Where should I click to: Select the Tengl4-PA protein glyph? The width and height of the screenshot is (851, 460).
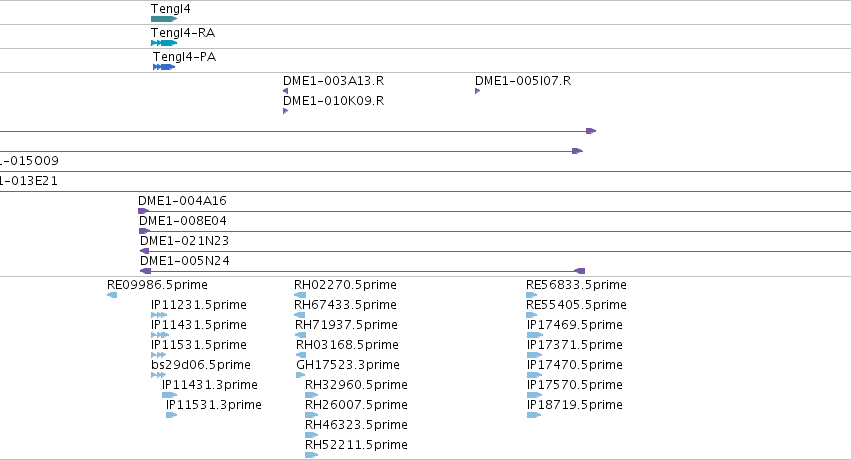coord(164,67)
